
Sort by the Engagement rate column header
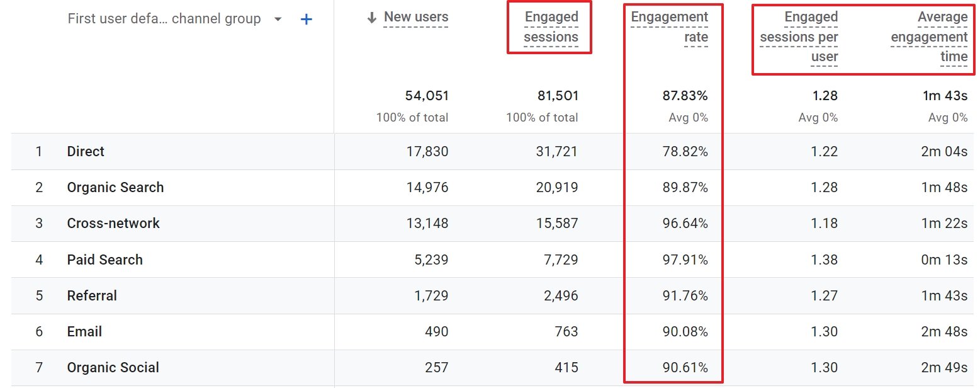[669, 27]
